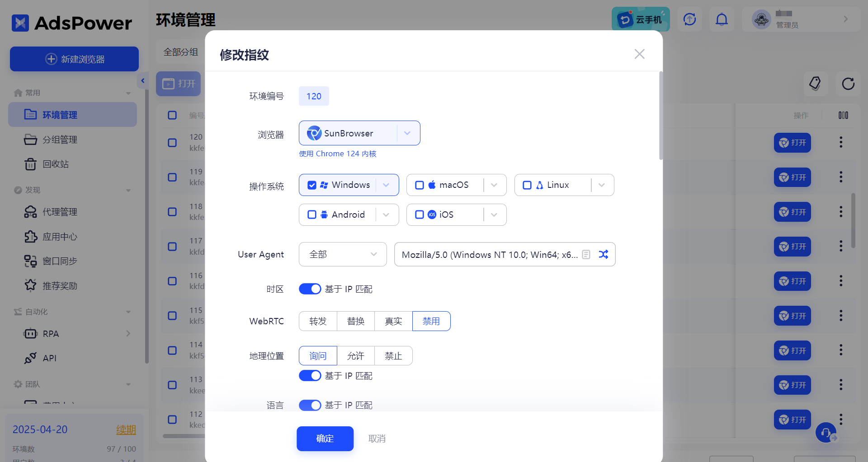868x462 pixels.
Task: Select 环境管理 in sidebar
Action: tap(72, 115)
